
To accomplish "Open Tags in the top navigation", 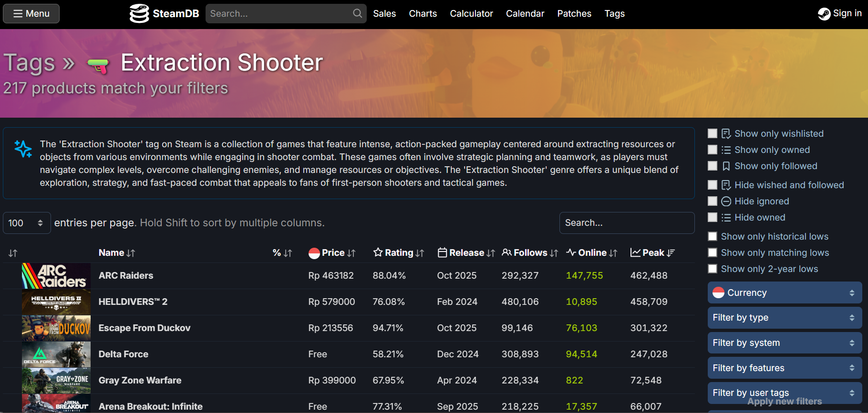I will click(x=615, y=14).
